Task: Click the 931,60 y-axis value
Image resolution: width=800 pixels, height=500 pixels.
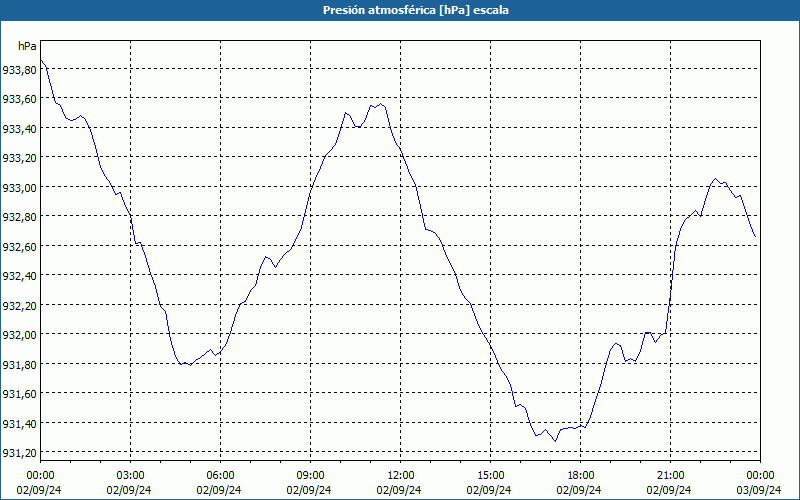Action: coord(19,394)
